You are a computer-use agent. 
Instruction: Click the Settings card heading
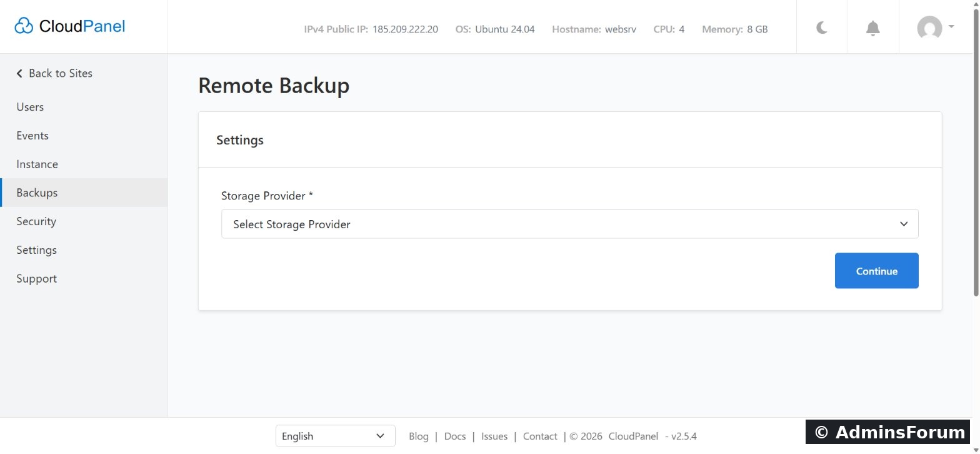[240, 140]
